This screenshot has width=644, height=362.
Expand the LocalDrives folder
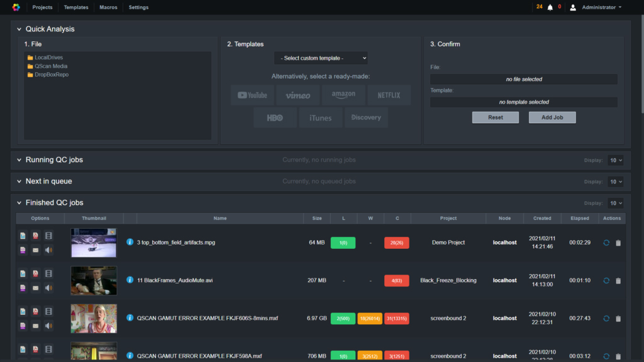point(45,57)
